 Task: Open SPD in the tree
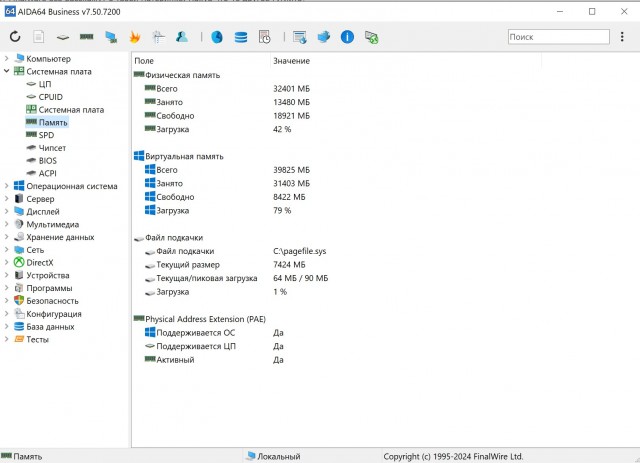[x=46, y=135]
